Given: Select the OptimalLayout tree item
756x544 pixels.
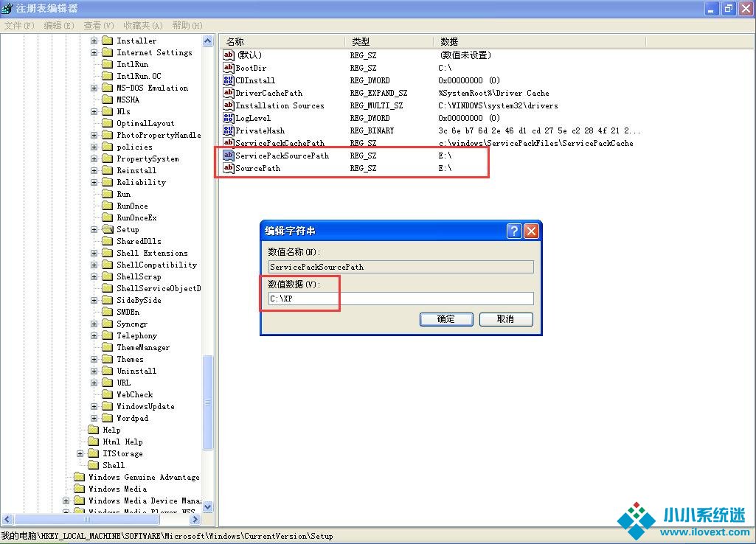Looking at the screenshot, I should click(145, 123).
